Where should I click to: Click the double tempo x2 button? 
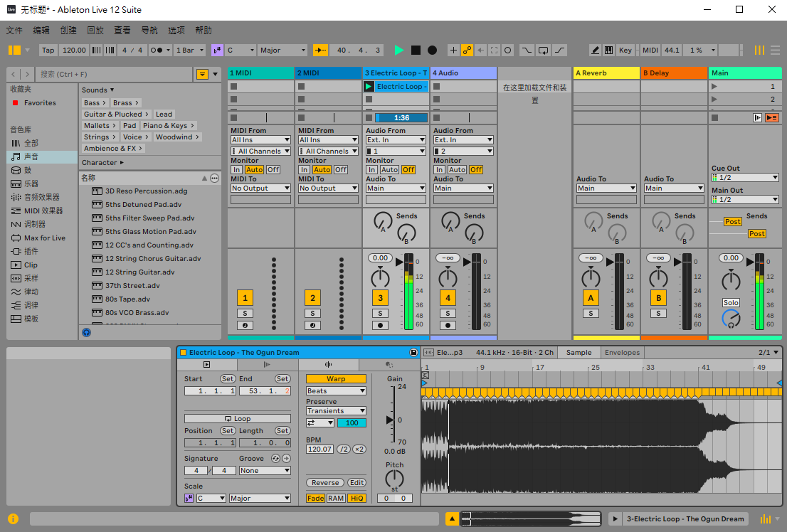point(359,449)
